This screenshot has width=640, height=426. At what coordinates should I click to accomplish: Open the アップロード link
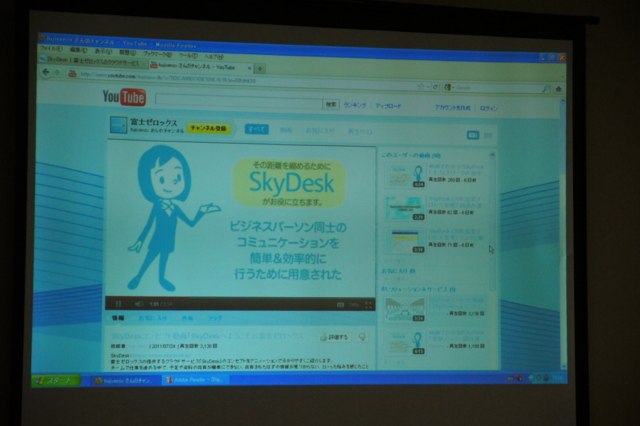(388, 106)
